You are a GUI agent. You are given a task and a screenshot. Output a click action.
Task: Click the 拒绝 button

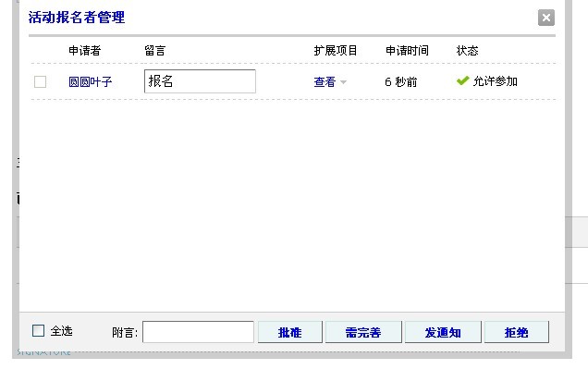(x=517, y=332)
